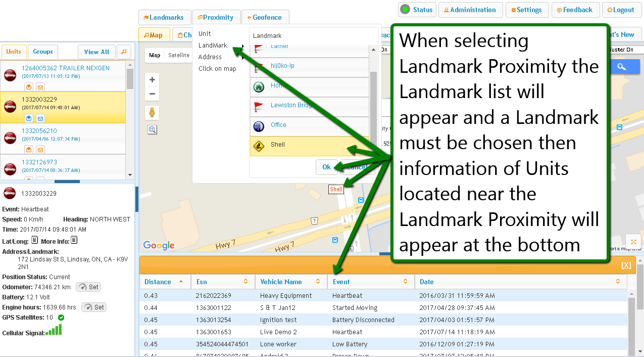Switch to the Groups tab
Image resolution: width=644 pixels, height=357 pixels.
(43, 52)
